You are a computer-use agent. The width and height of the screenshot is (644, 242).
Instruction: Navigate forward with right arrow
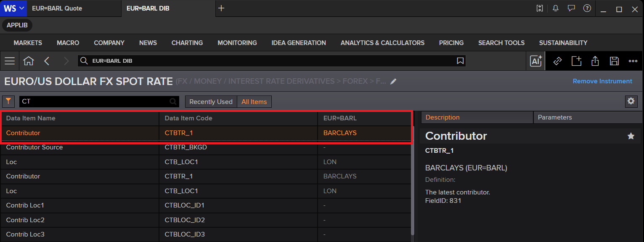pos(66,61)
